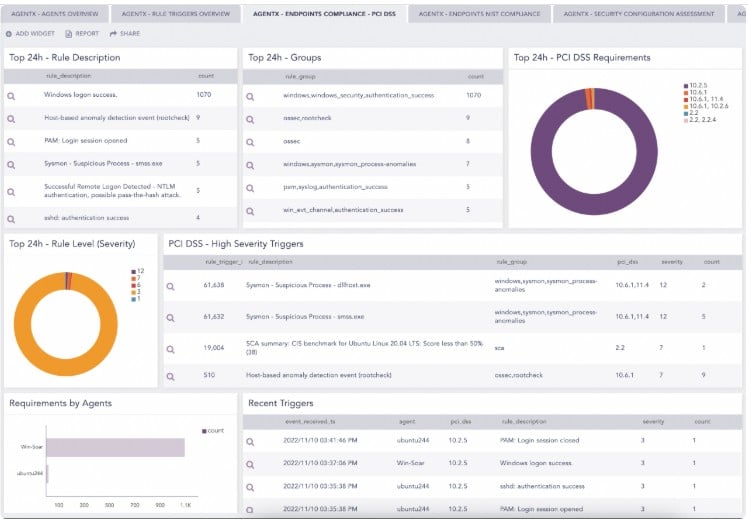Open magnifier for trigger 61,632 smss.exe
The height and width of the screenshot is (525, 748).
170,318
